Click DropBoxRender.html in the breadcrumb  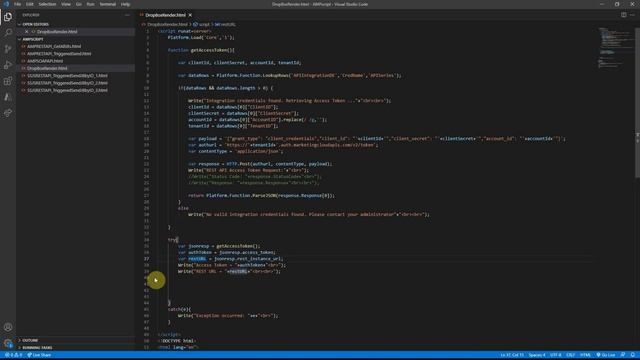coord(167,24)
